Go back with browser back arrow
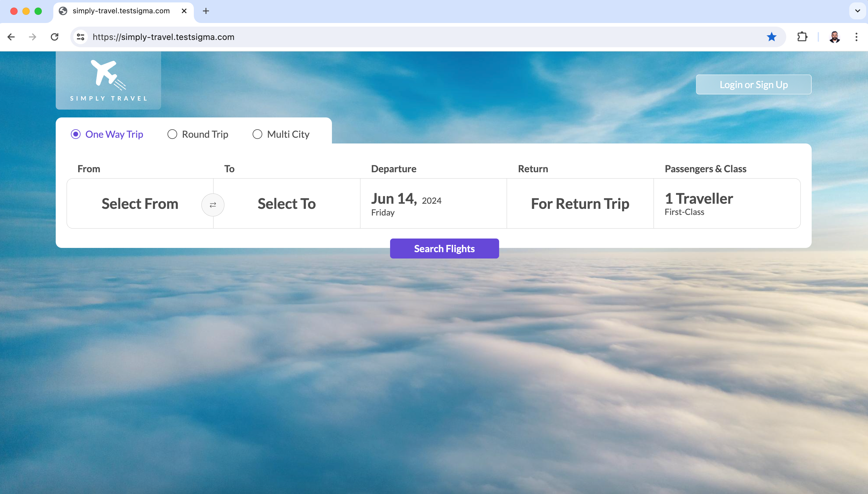The image size is (868, 494). (11, 37)
